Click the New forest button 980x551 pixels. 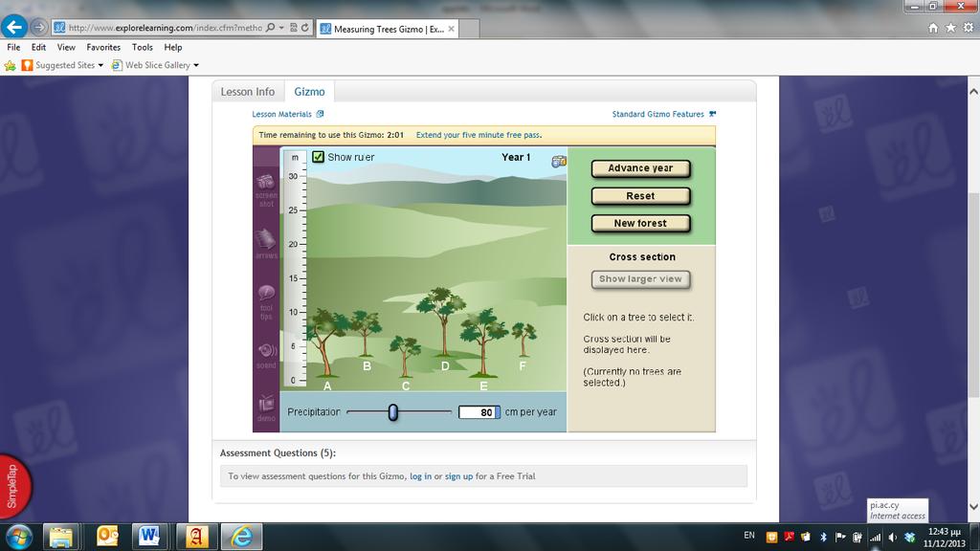tap(640, 223)
